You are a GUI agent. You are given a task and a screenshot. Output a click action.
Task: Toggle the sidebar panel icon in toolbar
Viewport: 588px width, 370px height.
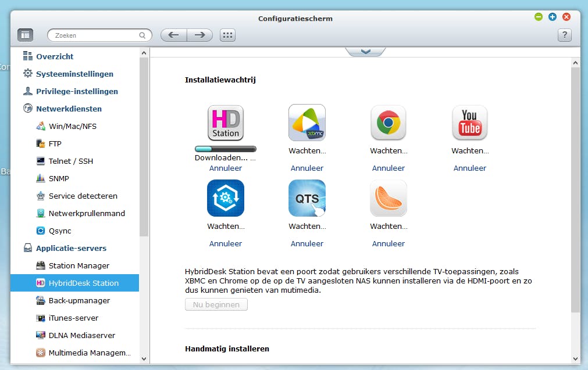[x=25, y=35]
